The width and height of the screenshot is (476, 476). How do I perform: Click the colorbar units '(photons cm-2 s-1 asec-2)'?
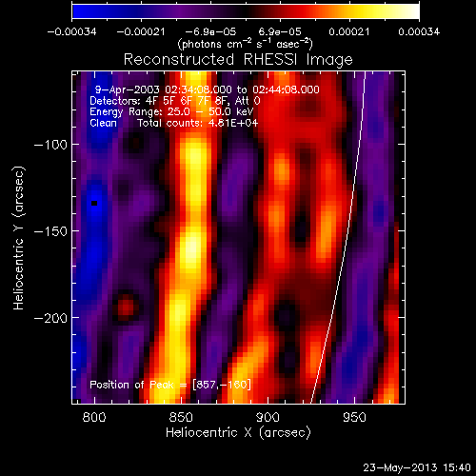coord(246,44)
